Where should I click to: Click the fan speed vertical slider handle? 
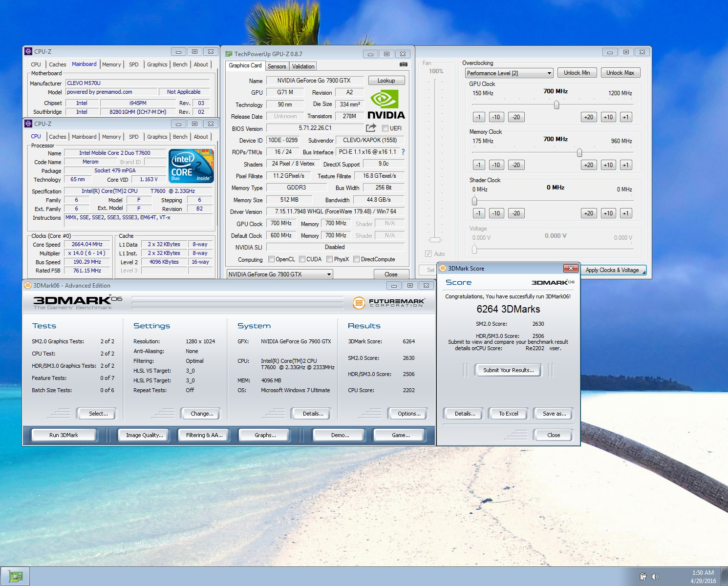tap(435, 240)
